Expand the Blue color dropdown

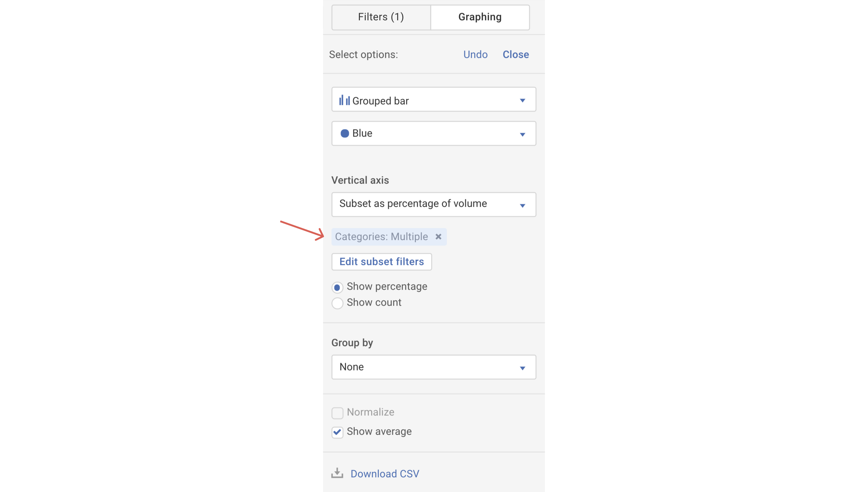433,134
